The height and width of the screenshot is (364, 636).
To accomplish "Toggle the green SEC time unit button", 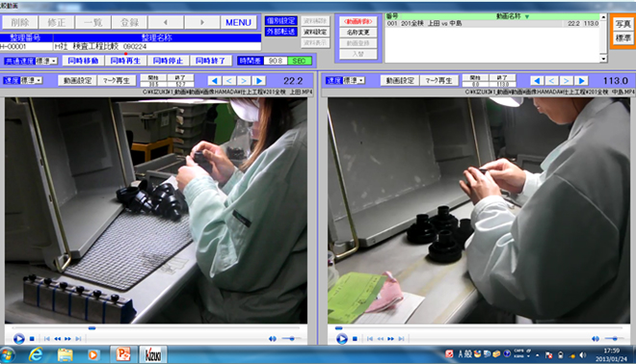I will click(300, 61).
